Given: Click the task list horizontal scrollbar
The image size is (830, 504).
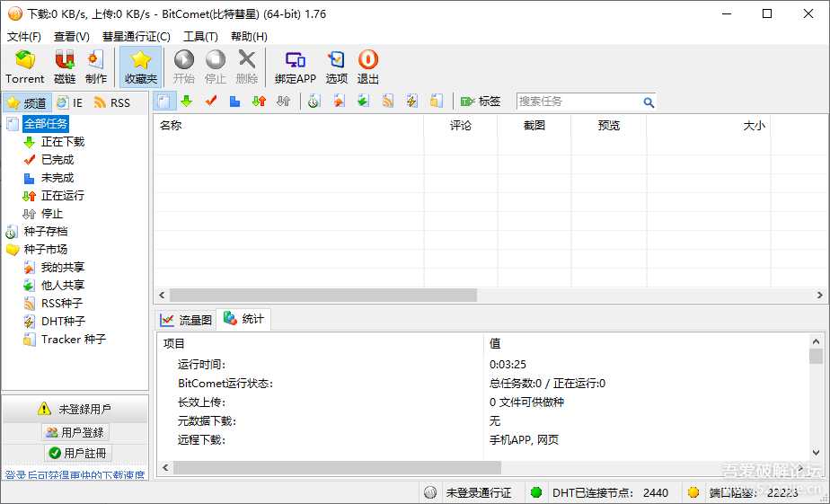Looking at the screenshot, I should (323, 296).
